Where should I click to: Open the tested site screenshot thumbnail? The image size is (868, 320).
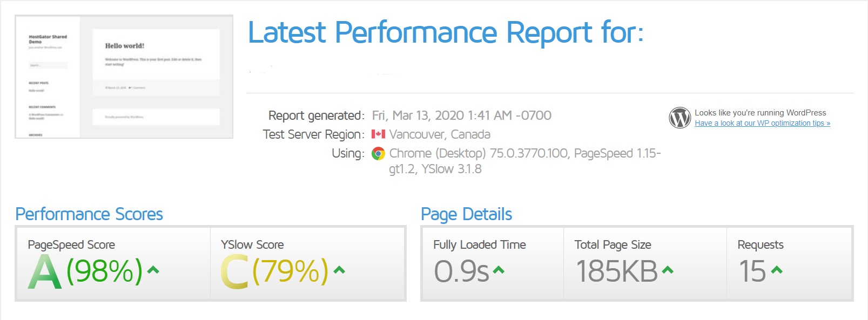(x=124, y=77)
